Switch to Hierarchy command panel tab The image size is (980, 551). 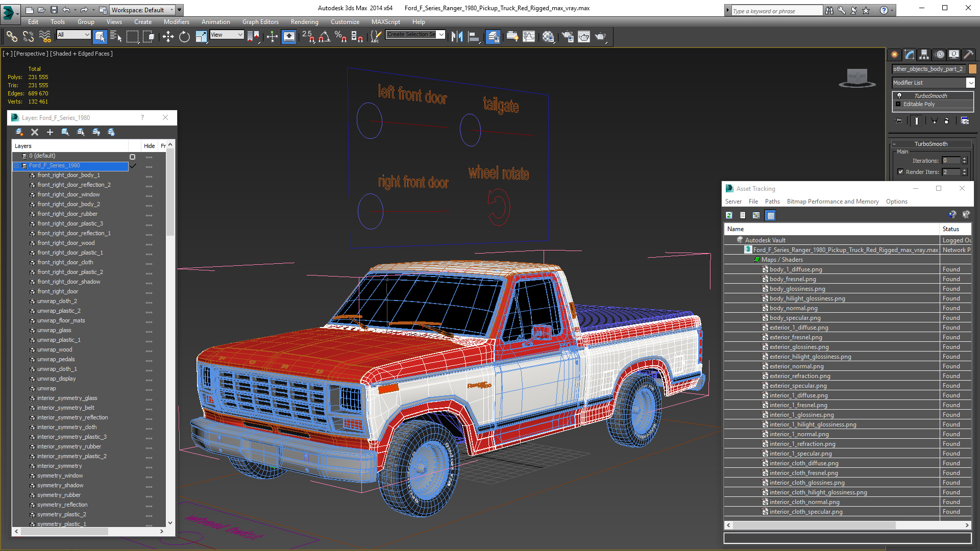(x=924, y=55)
